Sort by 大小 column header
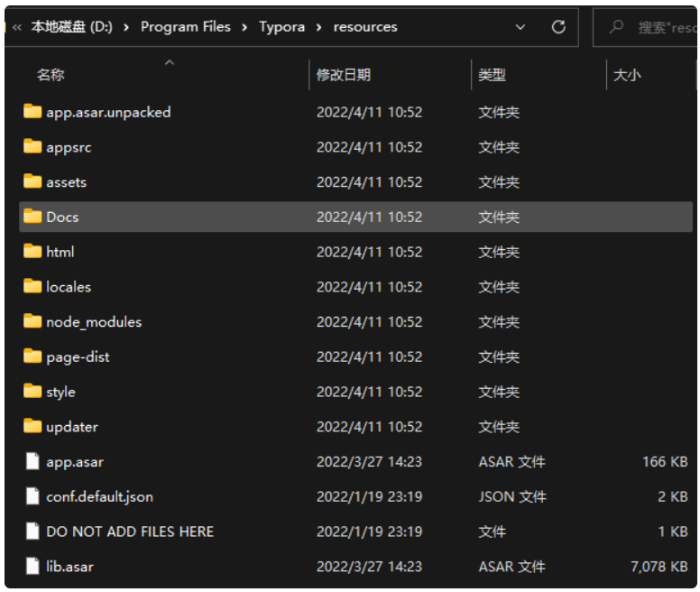This screenshot has width=700, height=592. [x=627, y=75]
